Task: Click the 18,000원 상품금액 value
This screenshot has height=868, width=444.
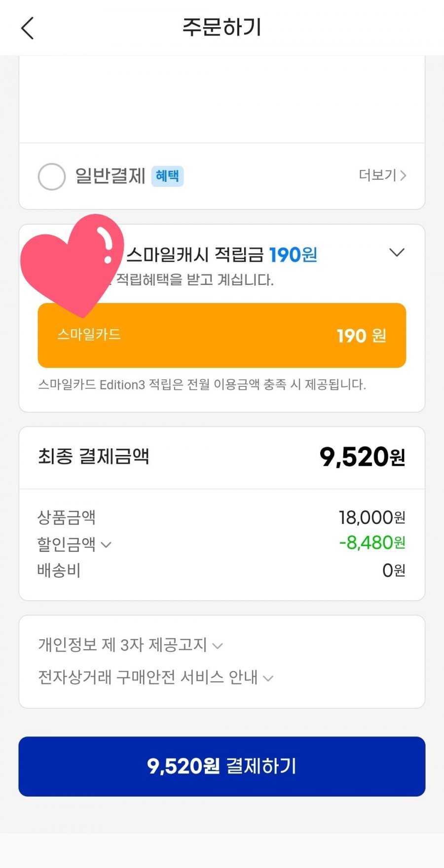Action: tap(372, 518)
